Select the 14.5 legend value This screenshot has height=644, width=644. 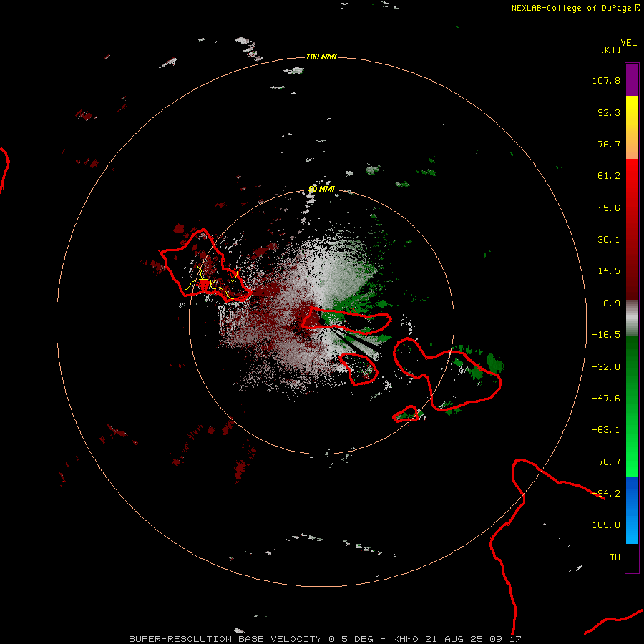609,271
